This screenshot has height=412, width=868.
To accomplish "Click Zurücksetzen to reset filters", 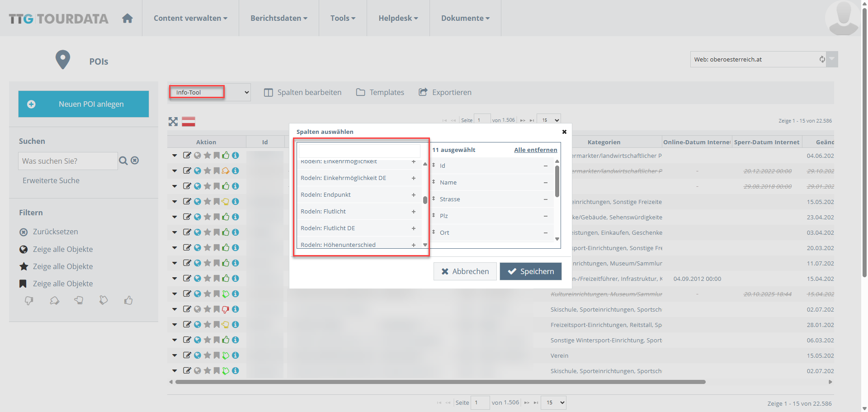I will (x=49, y=232).
